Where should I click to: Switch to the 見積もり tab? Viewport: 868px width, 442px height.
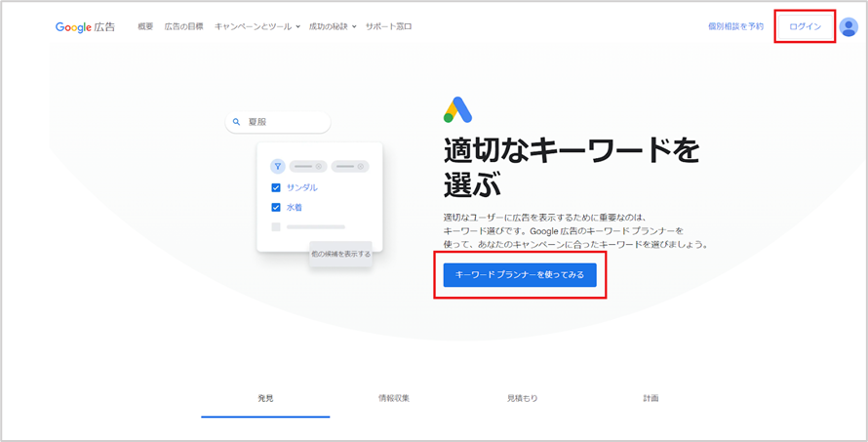pos(523,398)
